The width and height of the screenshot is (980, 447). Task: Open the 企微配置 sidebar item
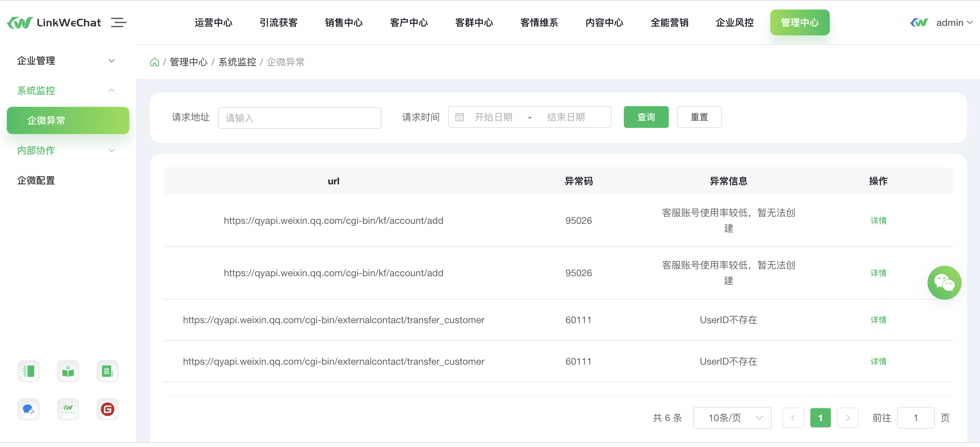(36, 181)
